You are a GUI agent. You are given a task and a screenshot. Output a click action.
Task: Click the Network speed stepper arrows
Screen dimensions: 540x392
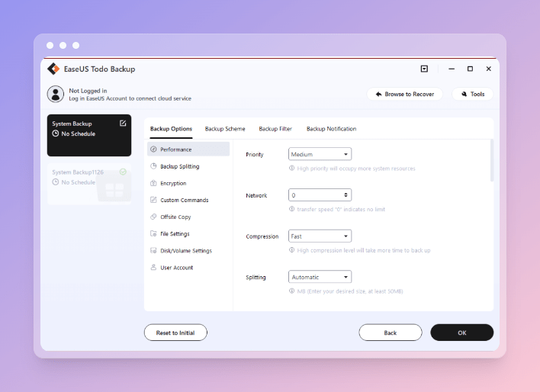pyautogui.click(x=346, y=195)
